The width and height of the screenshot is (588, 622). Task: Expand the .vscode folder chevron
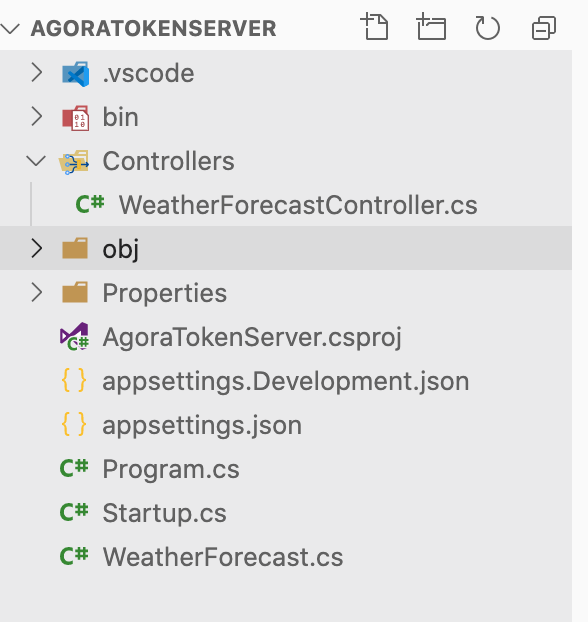(x=37, y=73)
